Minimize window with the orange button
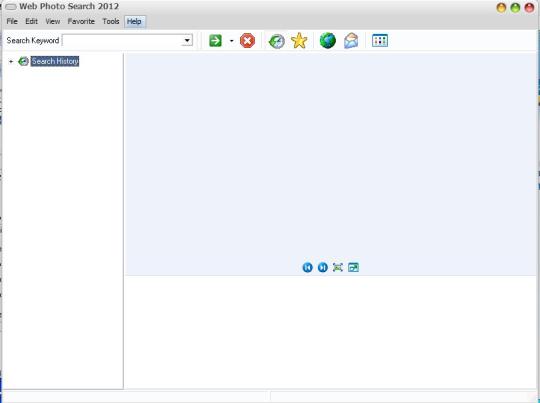540x403 pixels. [x=501, y=8]
